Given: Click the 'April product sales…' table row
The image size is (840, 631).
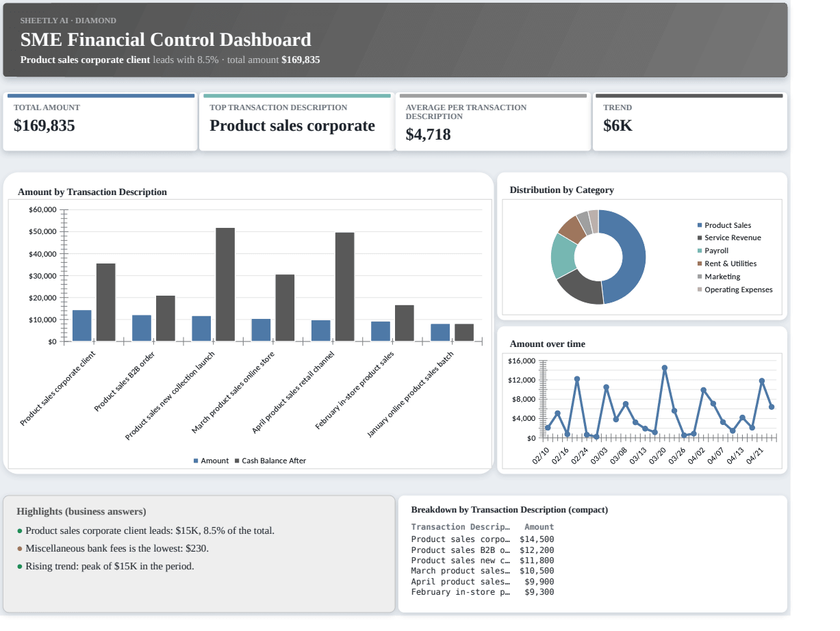Looking at the screenshot, I should click(483, 582).
